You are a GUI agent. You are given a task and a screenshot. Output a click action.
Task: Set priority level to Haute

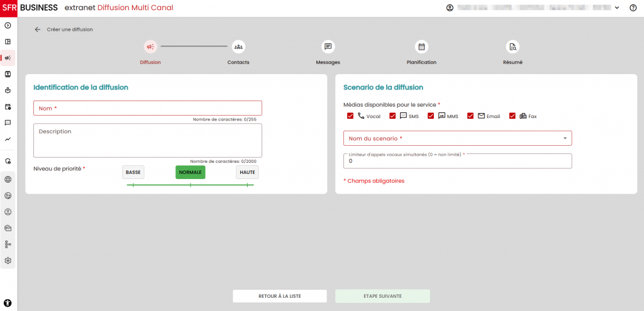tap(247, 172)
